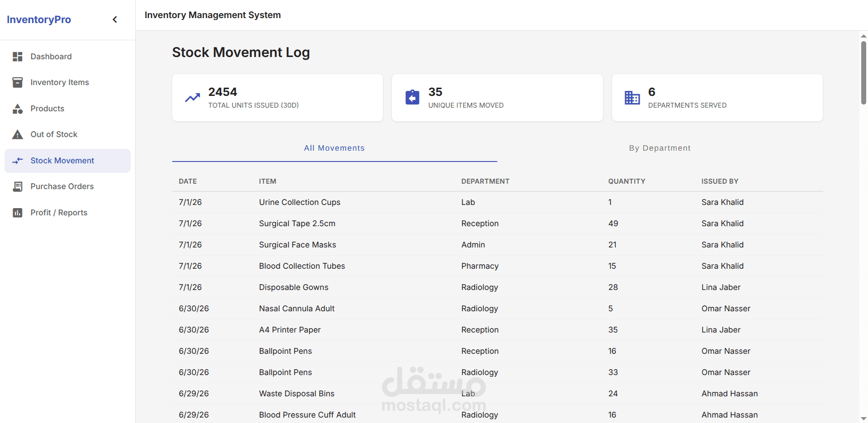Click Pharmacy in the department column
The height and width of the screenshot is (423, 868).
point(480,266)
